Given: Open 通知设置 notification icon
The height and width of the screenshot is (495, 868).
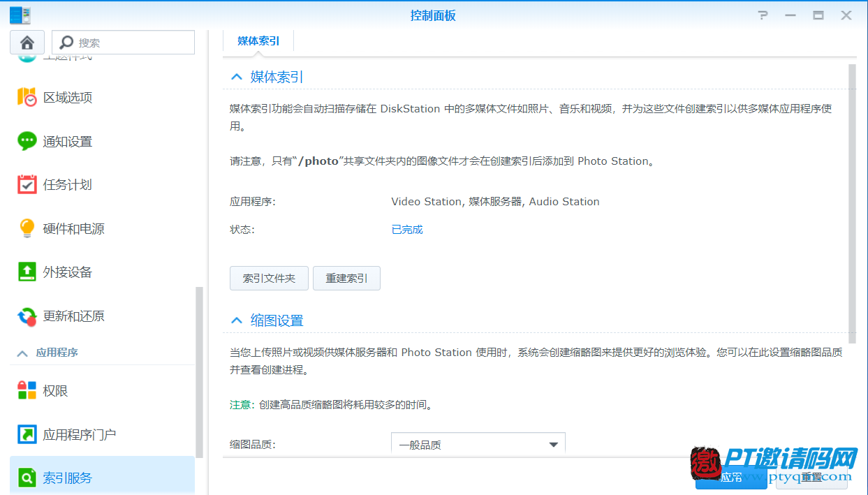Looking at the screenshot, I should (27, 141).
